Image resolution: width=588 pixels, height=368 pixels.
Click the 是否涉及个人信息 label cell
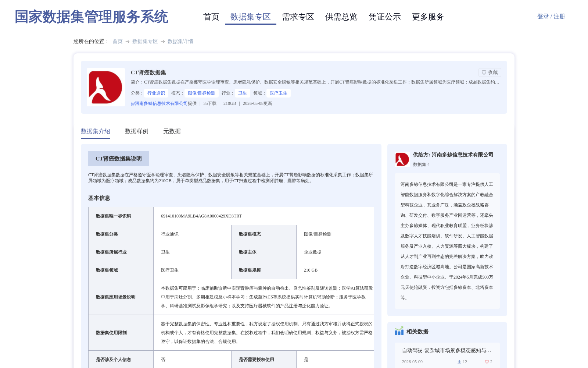click(121, 360)
